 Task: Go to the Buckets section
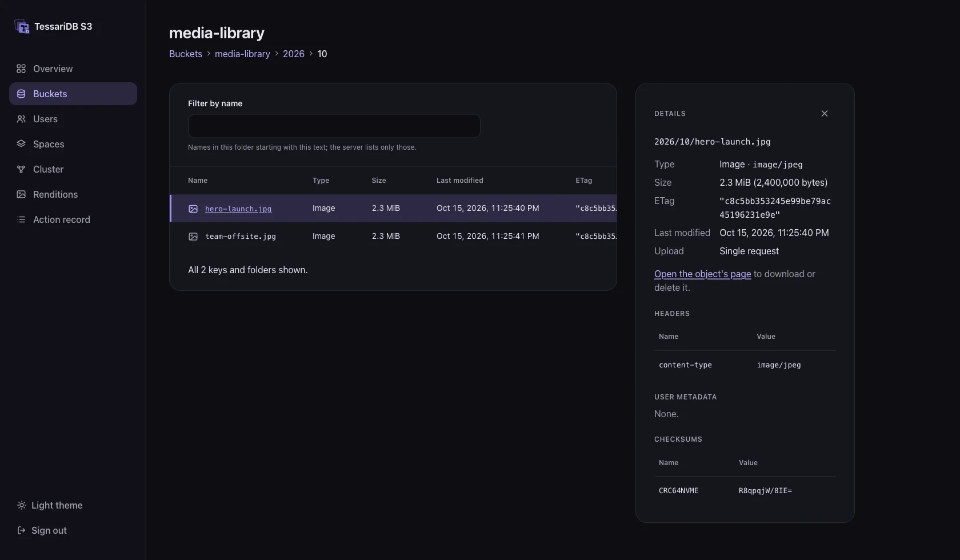(x=73, y=94)
